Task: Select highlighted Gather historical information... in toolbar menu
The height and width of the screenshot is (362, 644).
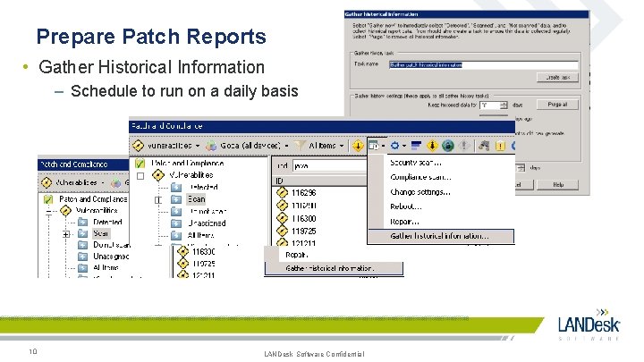Action: pos(440,236)
